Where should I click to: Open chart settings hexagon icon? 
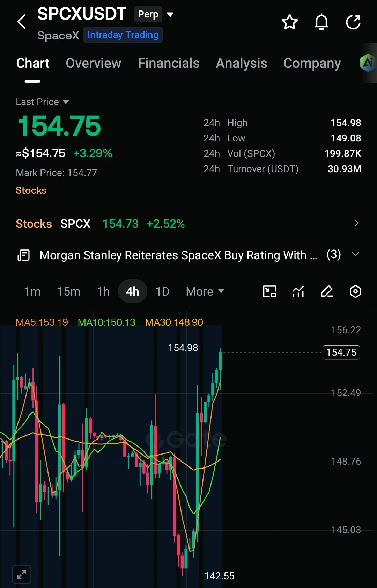(355, 291)
